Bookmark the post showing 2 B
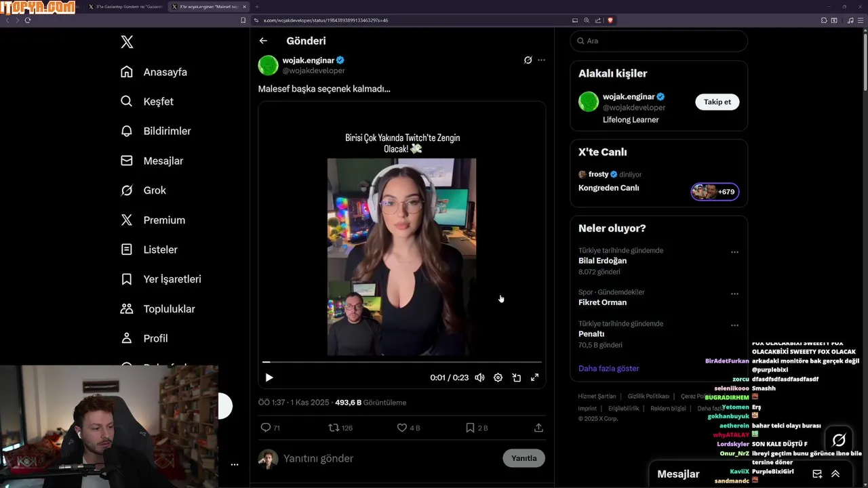868x488 pixels. (470, 428)
